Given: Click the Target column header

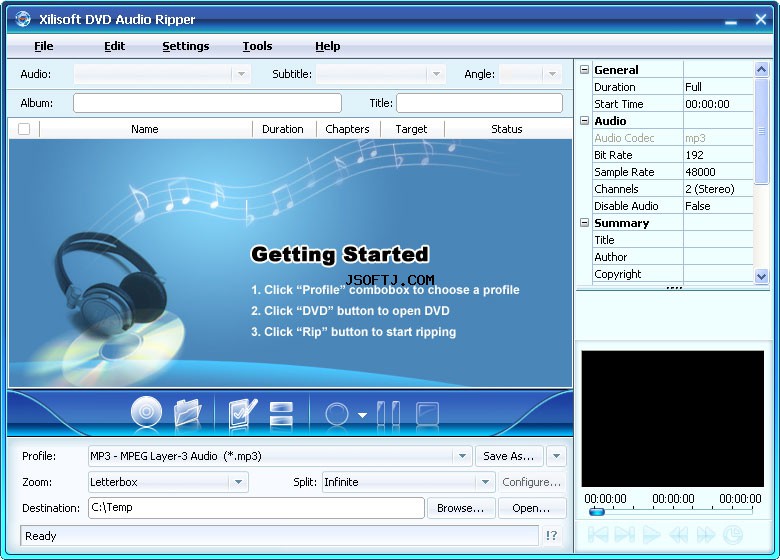Looking at the screenshot, I should pyautogui.click(x=411, y=129).
